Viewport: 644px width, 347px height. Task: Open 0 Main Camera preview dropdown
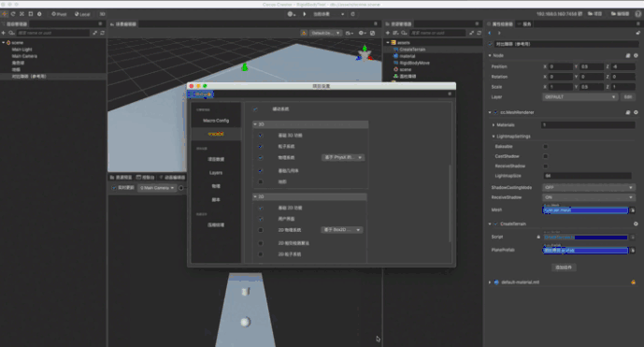coord(157,188)
